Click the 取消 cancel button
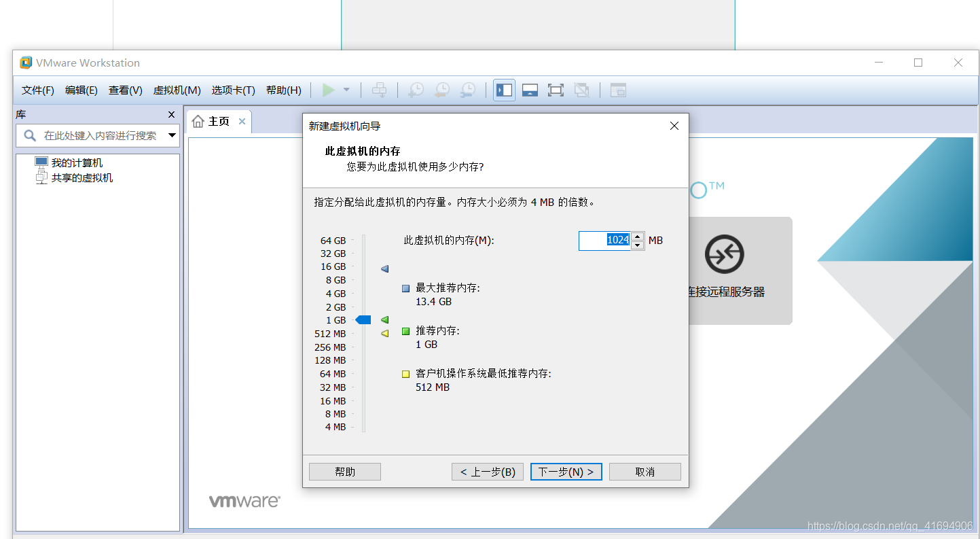980x539 pixels. point(645,472)
